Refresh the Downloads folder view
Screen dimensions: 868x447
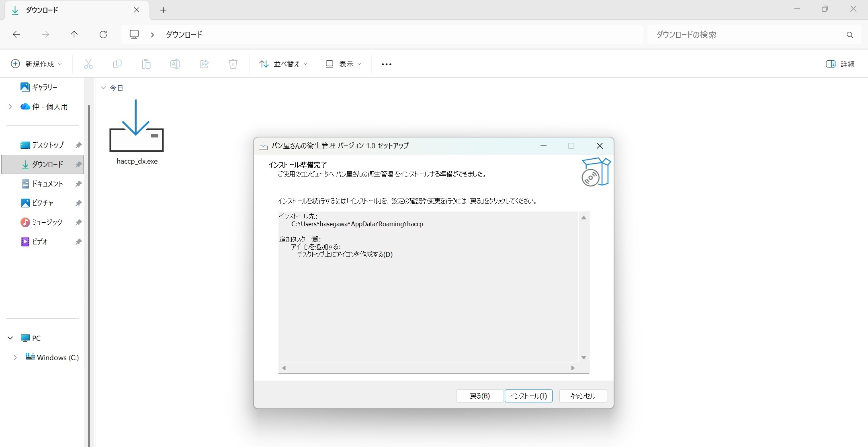pos(103,35)
